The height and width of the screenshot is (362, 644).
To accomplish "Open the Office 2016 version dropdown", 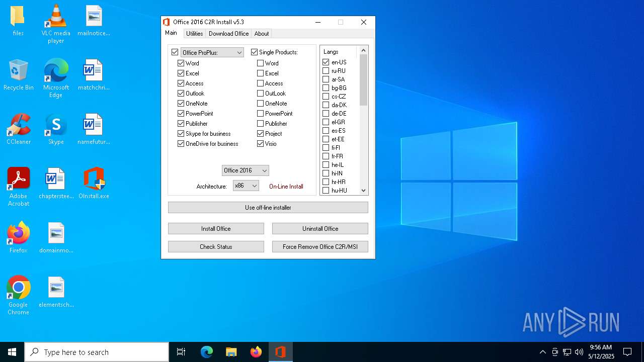I will point(246,170).
